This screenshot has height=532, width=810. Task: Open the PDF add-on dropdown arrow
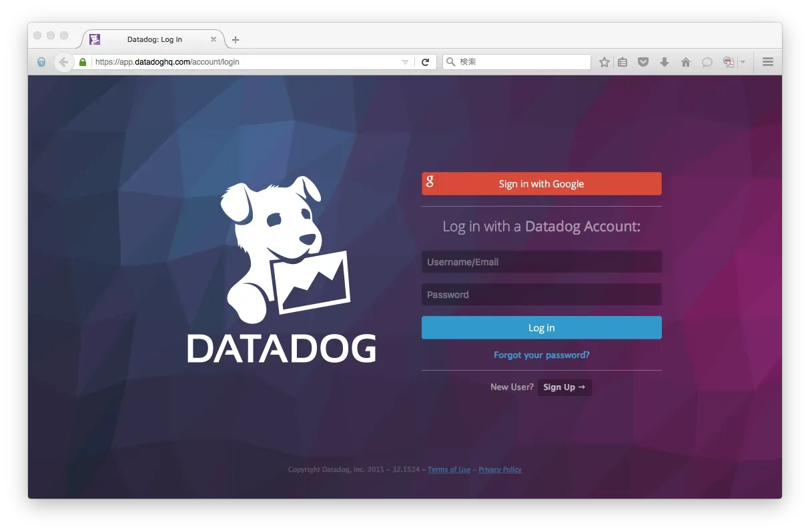[743, 61]
